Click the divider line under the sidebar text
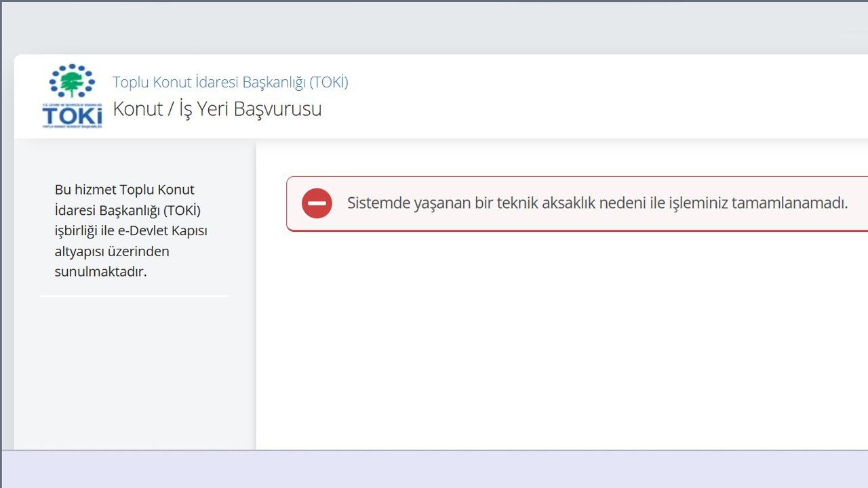Image resolution: width=868 pixels, height=488 pixels. 134,296
